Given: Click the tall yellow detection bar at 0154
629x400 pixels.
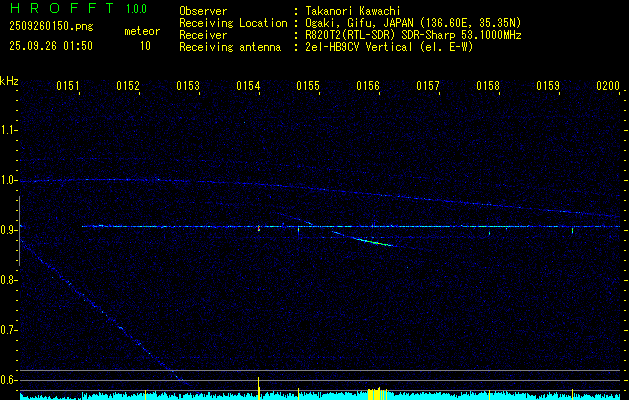Looking at the screenshot, I should coord(258,388).
